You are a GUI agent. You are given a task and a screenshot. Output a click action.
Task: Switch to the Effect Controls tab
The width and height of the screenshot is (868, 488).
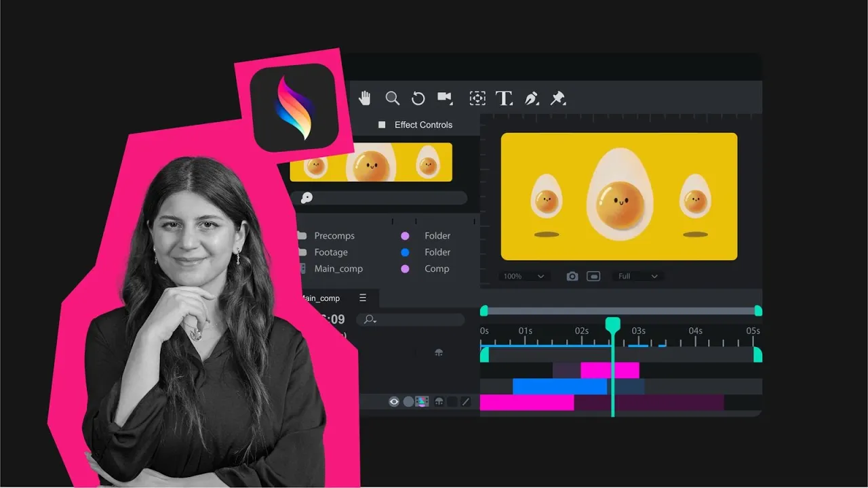[x=423, y=125]
